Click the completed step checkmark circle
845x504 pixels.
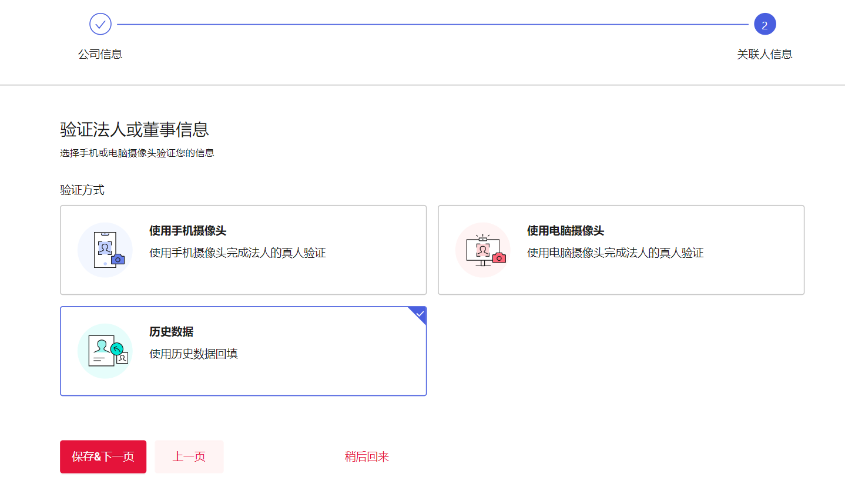click(100, 24)
